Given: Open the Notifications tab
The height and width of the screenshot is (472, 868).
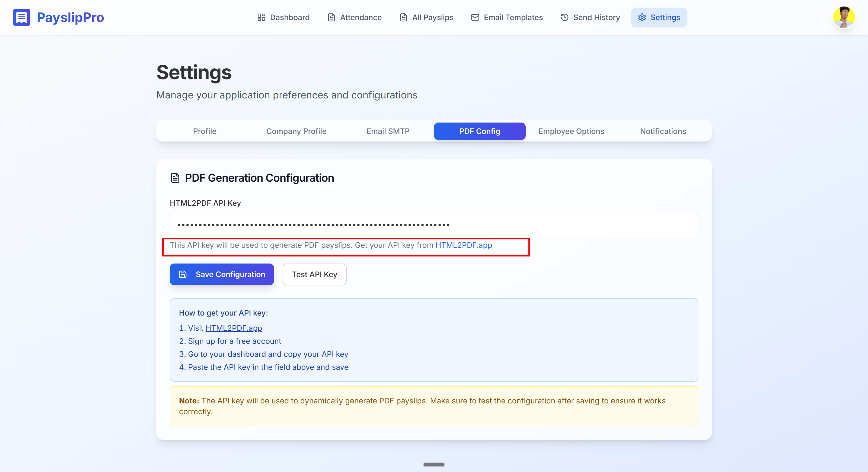Looking at the screenshot, I should 663,131.
